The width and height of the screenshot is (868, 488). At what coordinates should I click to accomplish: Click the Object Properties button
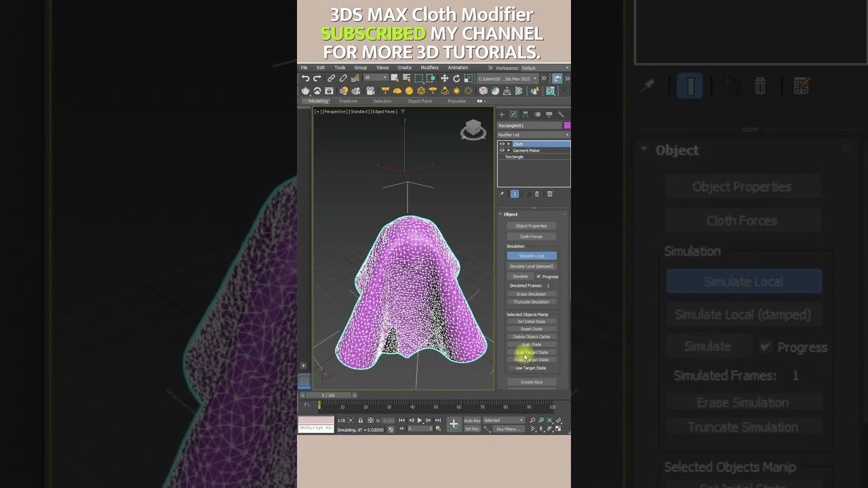click(531, 226)
